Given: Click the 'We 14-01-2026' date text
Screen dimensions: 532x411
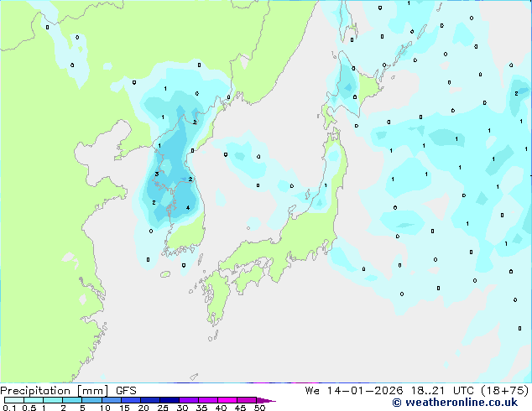Looking at the screenshot, I should click(x=354, y=391).
